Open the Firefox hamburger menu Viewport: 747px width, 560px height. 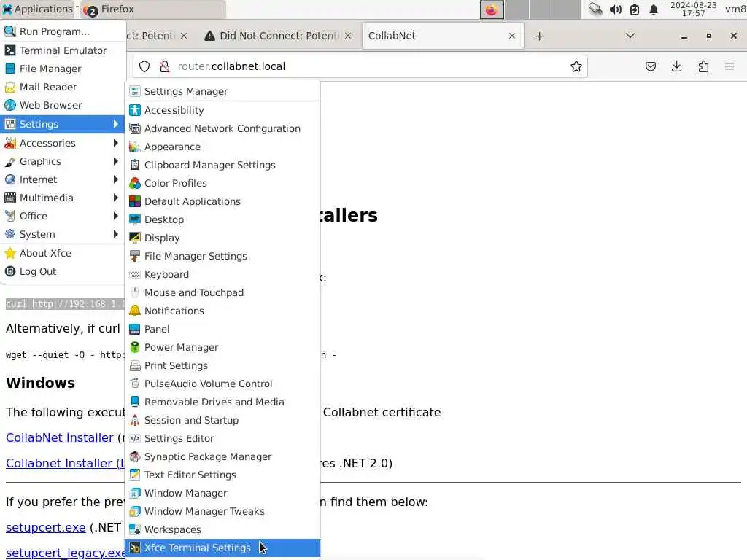[x=729, y=66]
